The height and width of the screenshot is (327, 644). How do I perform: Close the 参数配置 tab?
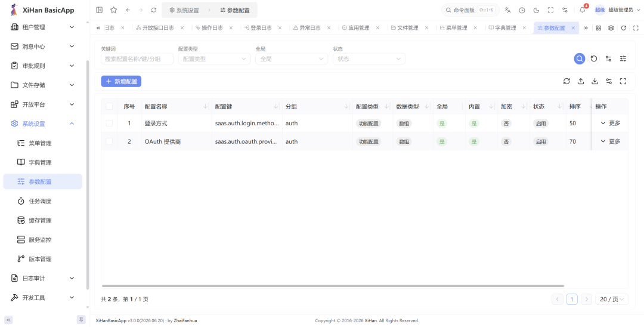(573, 28)
